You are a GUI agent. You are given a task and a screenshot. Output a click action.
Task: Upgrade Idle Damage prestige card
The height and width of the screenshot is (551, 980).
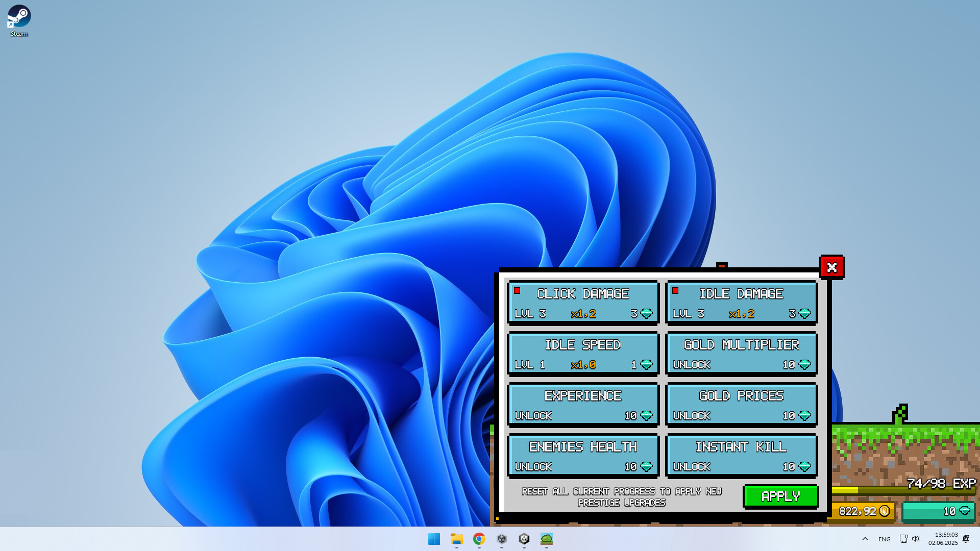[x=741, y=303]
